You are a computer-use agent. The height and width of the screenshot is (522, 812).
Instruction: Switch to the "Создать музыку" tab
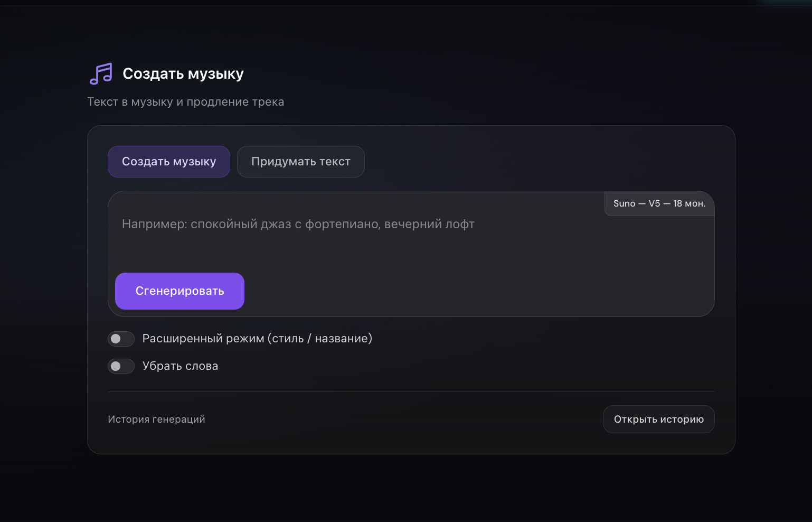pyautogui.click(x=169, y=162)
